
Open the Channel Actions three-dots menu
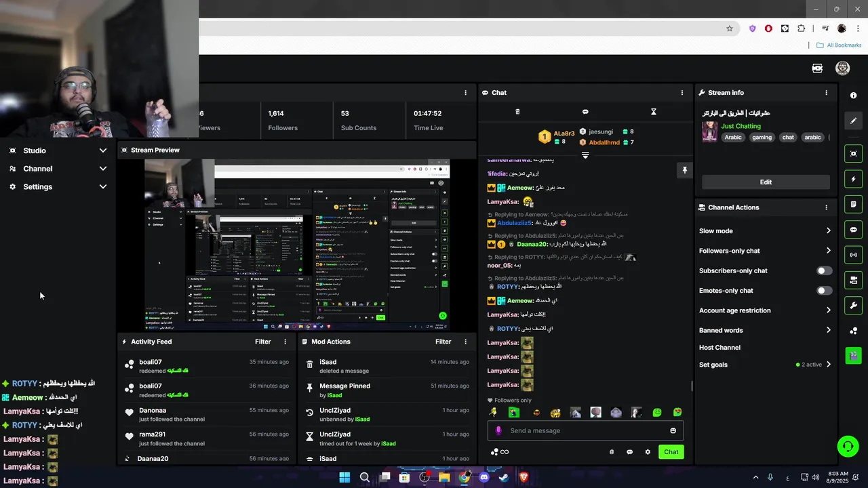click(x=826, y=207)
